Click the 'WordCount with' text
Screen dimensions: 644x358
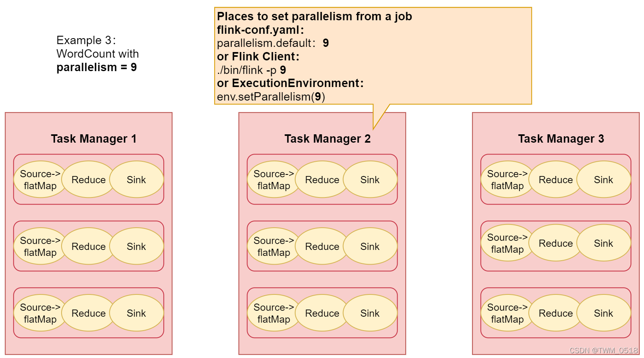(x=98, y=54)
